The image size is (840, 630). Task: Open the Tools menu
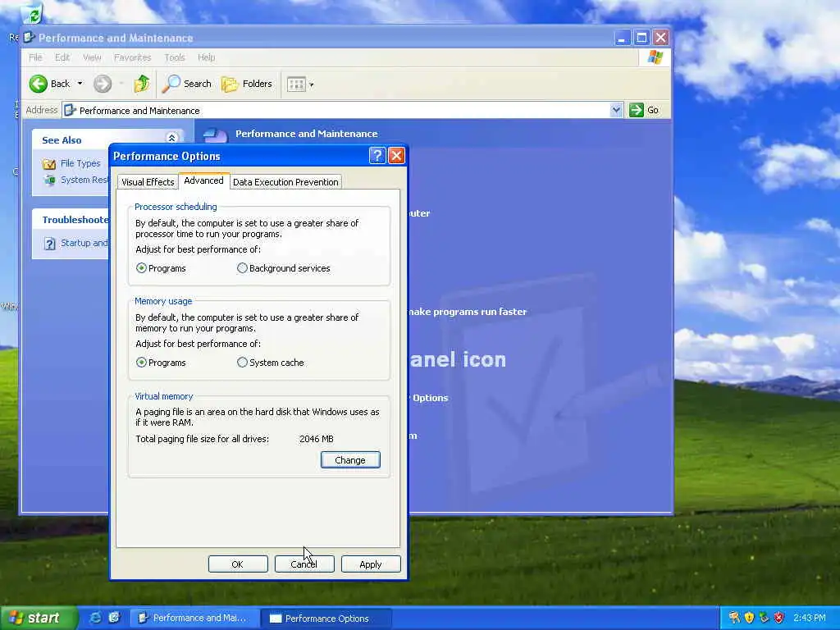tap(174, 57)
